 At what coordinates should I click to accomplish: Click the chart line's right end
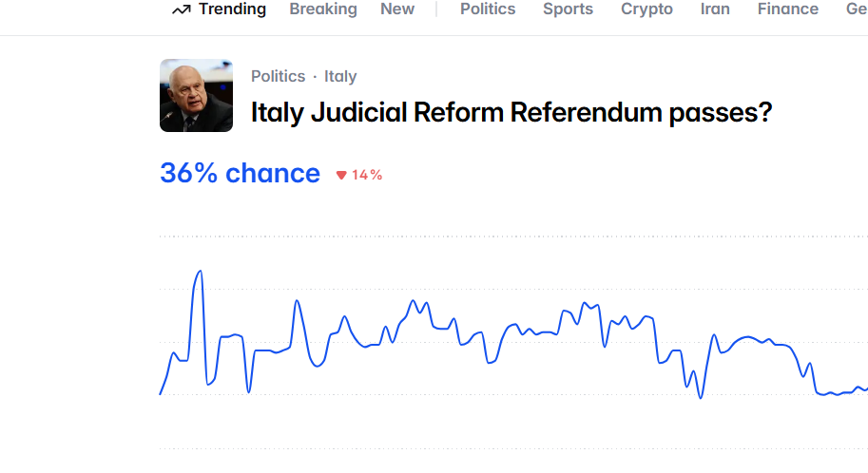(x=865, y=388)
